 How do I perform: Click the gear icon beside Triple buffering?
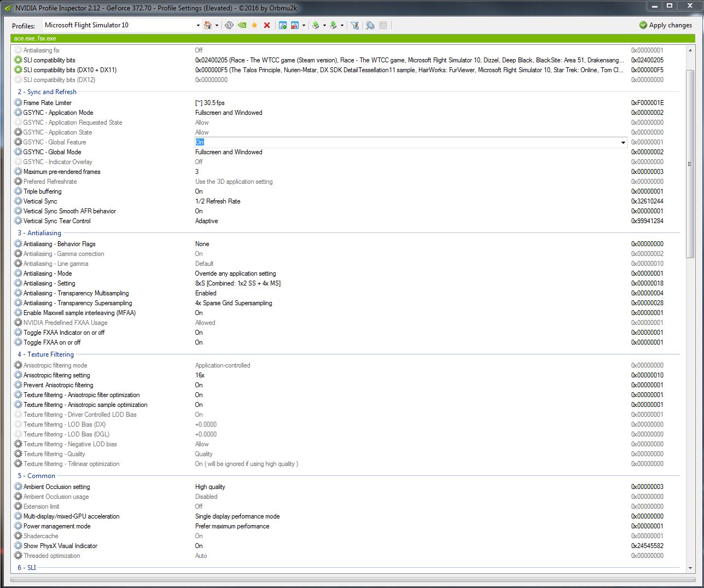click(x=18, y=191)
